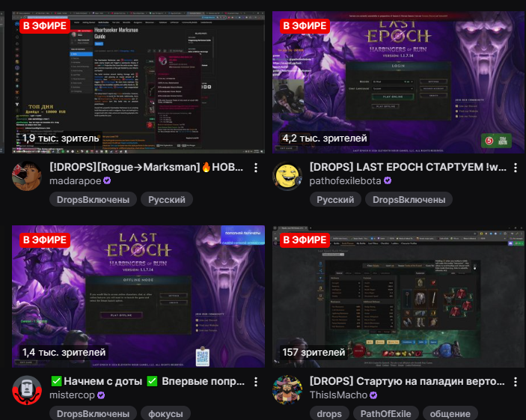Select the PathOfExile tag
This screenshot has width=526, height=420.
tap(386, 413)
